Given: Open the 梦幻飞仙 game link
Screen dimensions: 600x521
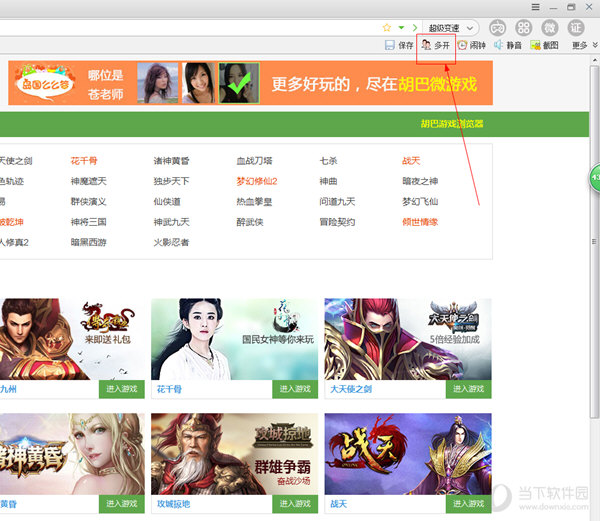Looking at the screenshot, I should (420, 202).
